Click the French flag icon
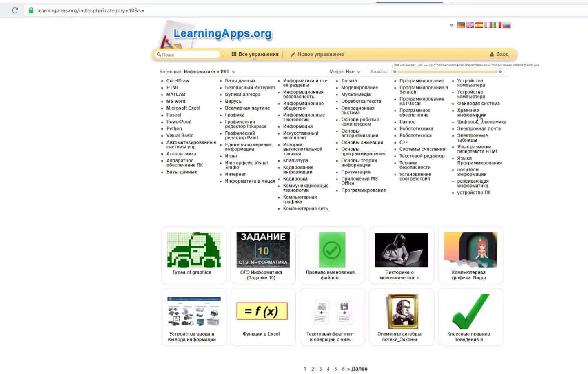Screen dimensions: 588x374 488,25
